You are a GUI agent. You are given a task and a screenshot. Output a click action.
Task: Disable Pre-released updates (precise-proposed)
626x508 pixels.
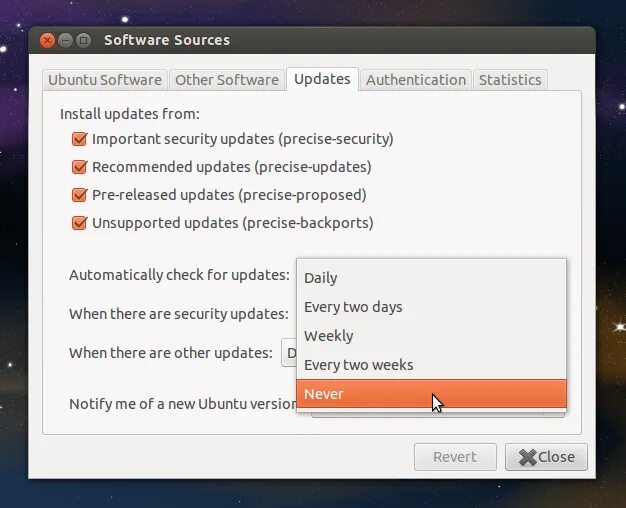click(x=79, y=195)
